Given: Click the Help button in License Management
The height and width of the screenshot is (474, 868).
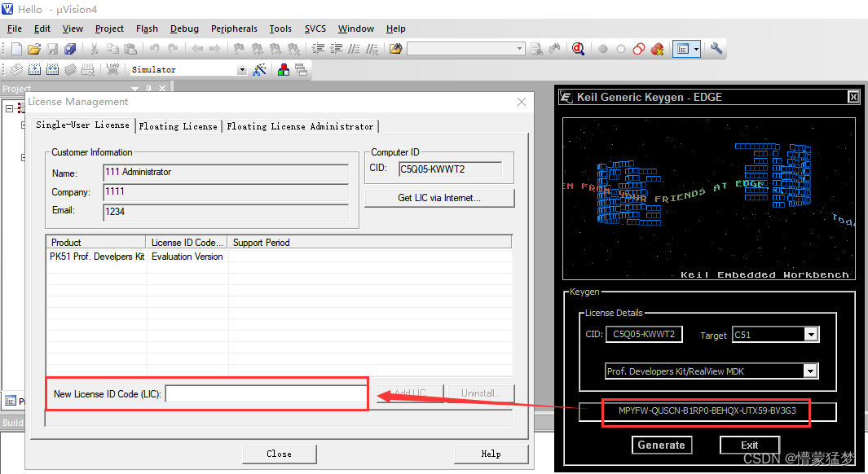Looking at the screenshot, I should click(x=491, y=454).
